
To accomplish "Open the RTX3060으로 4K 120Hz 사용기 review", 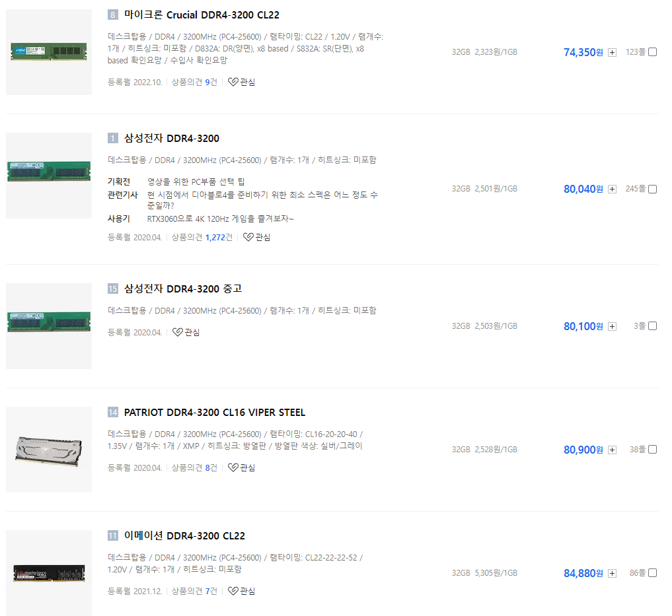I will tap(220, 219).
